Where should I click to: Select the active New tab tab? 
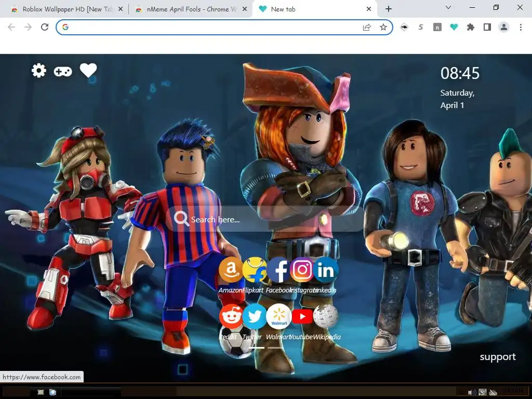click(x=315, y=9)
